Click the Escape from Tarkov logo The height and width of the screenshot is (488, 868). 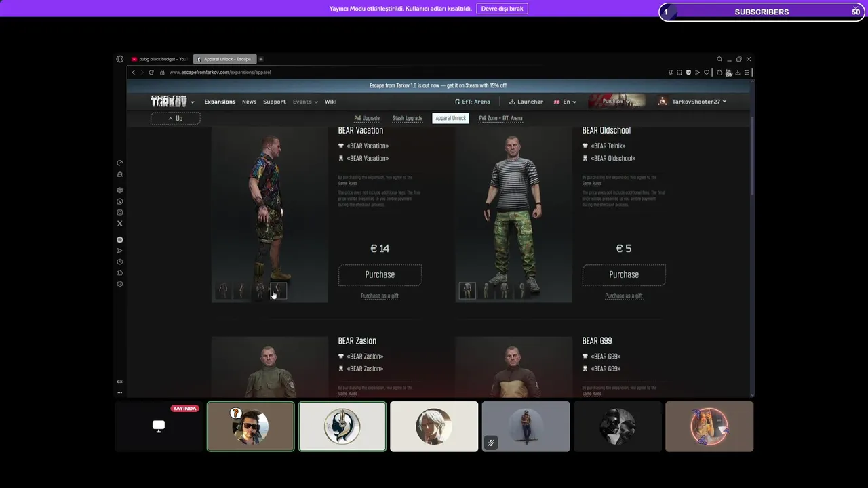[168, 102]
